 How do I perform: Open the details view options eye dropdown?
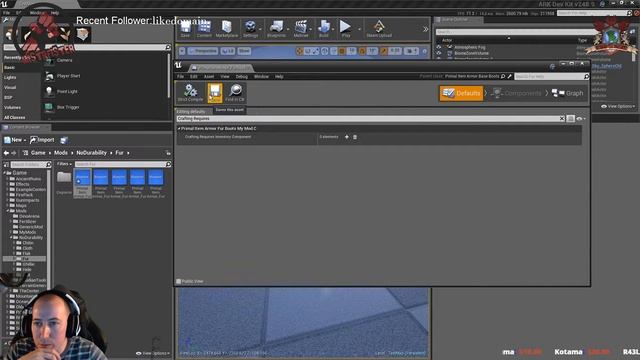pyautogui.click(x=581, y=118)
